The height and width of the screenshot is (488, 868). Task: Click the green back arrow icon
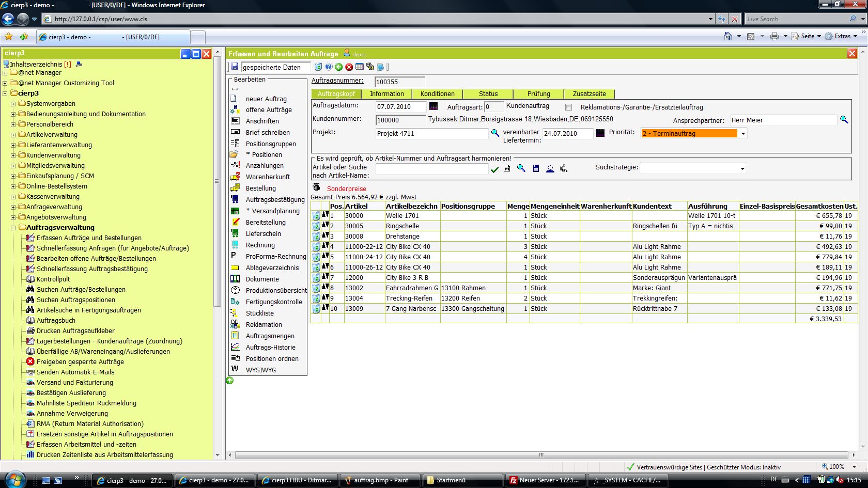click(339, 67)
